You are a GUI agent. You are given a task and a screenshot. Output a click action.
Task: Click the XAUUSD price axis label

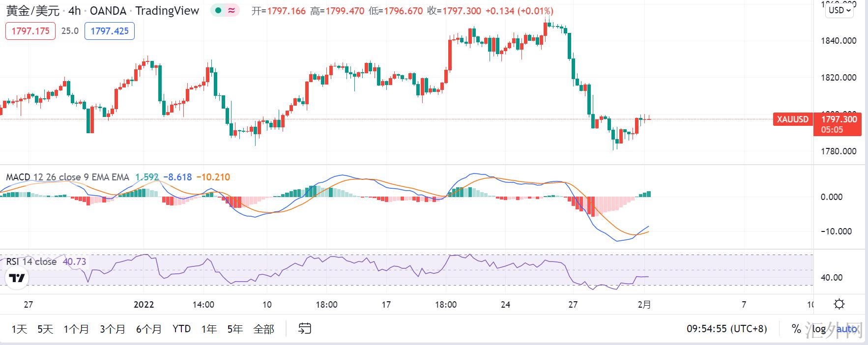[x=792, y=119]
